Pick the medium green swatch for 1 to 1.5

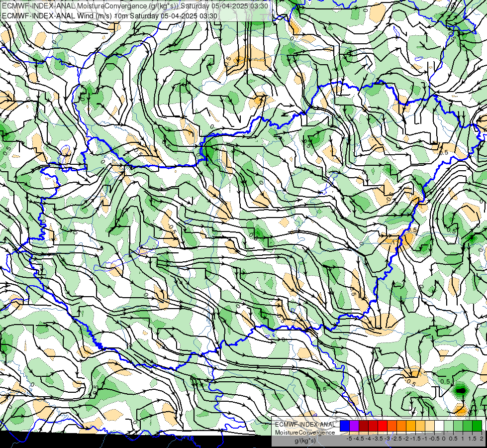[x=468, y=426]
